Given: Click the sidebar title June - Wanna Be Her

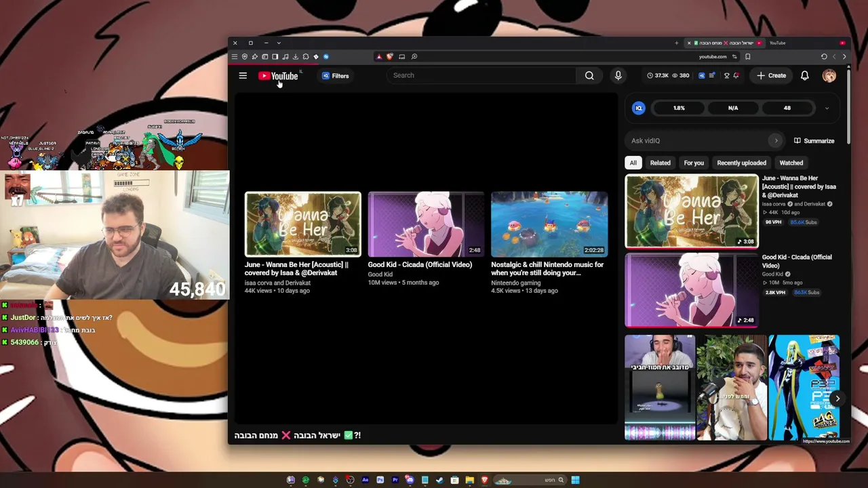Looking at the screenshot, I should point(799,186).
